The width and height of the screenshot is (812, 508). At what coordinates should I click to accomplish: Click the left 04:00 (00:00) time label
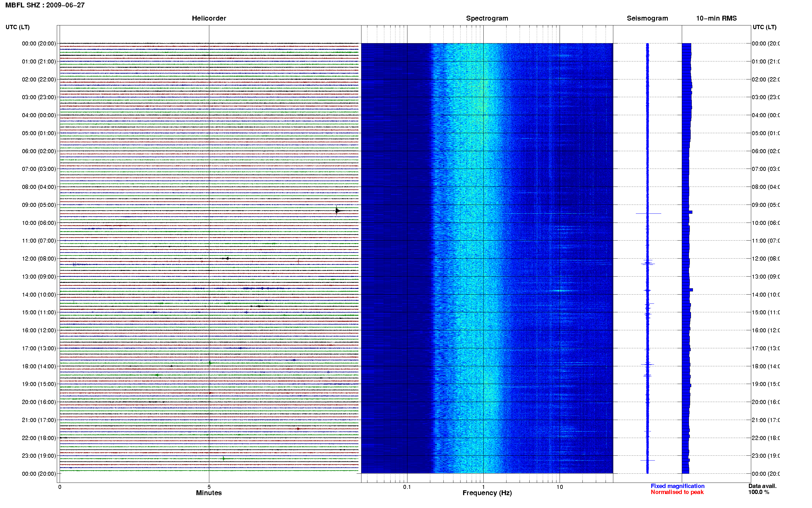[x=39, y=115]
